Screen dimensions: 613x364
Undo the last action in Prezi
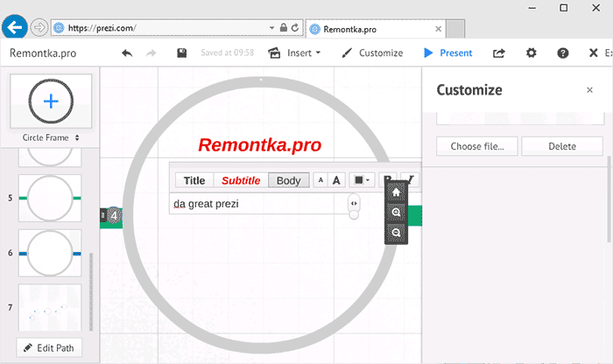[127, 52]
